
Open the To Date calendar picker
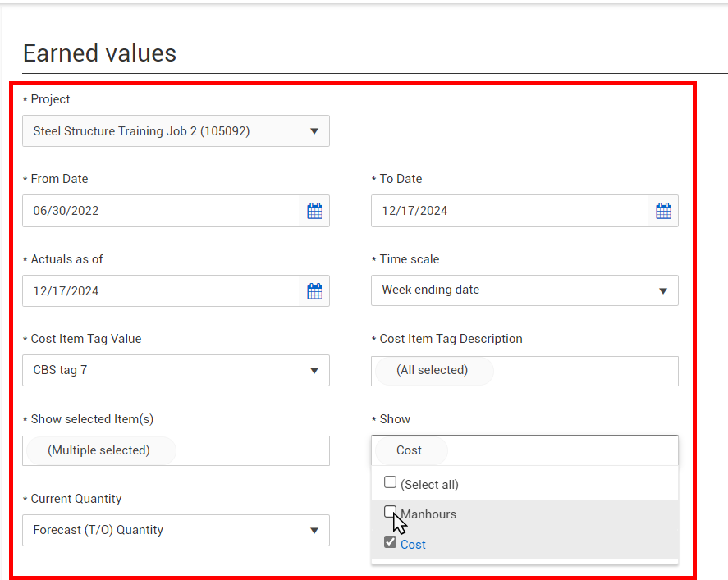663,211
